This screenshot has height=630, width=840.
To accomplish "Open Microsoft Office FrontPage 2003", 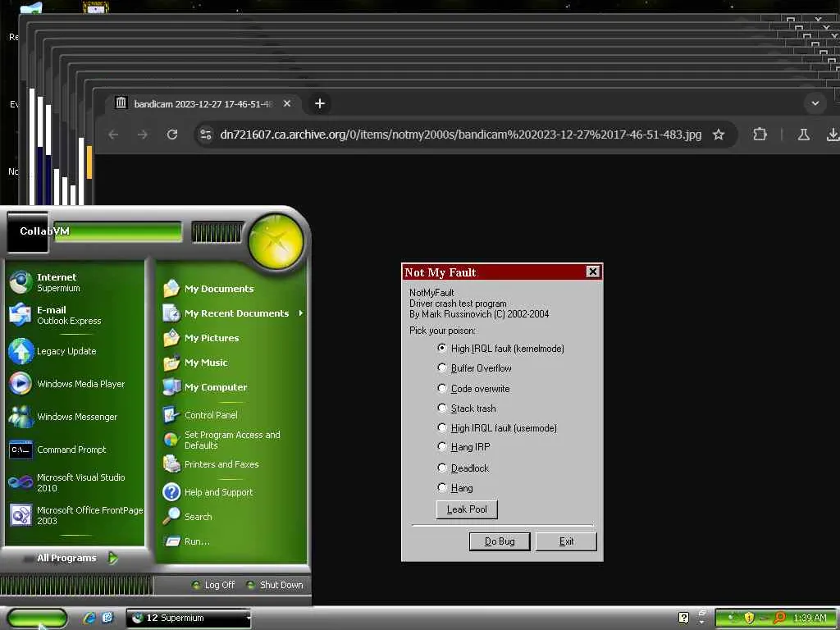I will pyautogui.click(x=75, y=515).
